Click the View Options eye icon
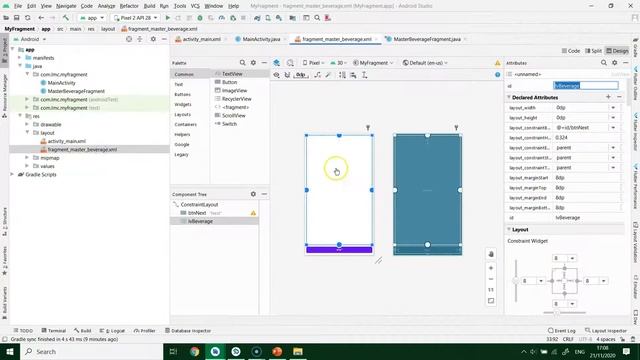This screenshot has width=640, height=360. click(x=277, y=75)
